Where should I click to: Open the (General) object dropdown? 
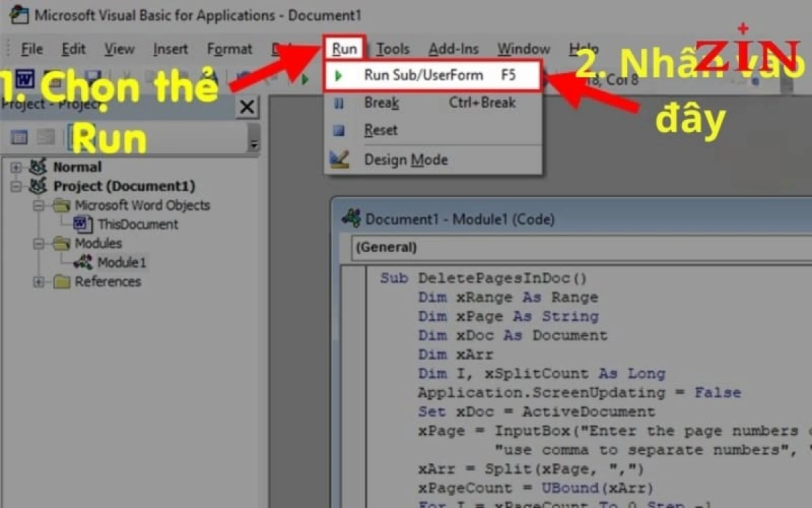tap(581, 248)
